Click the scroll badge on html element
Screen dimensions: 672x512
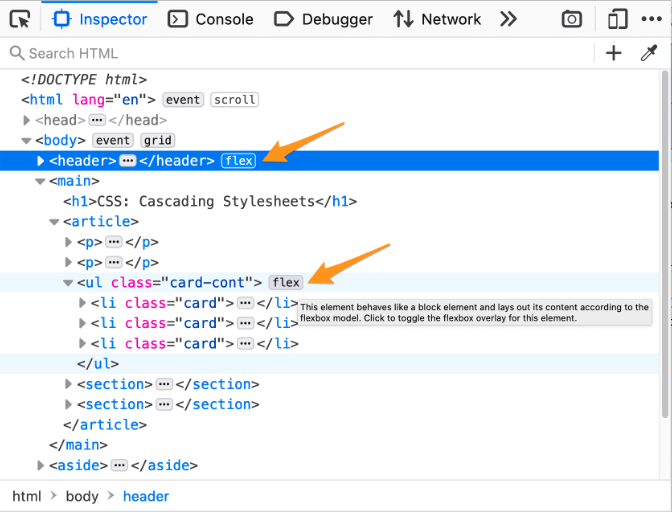(x=235, y=100)
